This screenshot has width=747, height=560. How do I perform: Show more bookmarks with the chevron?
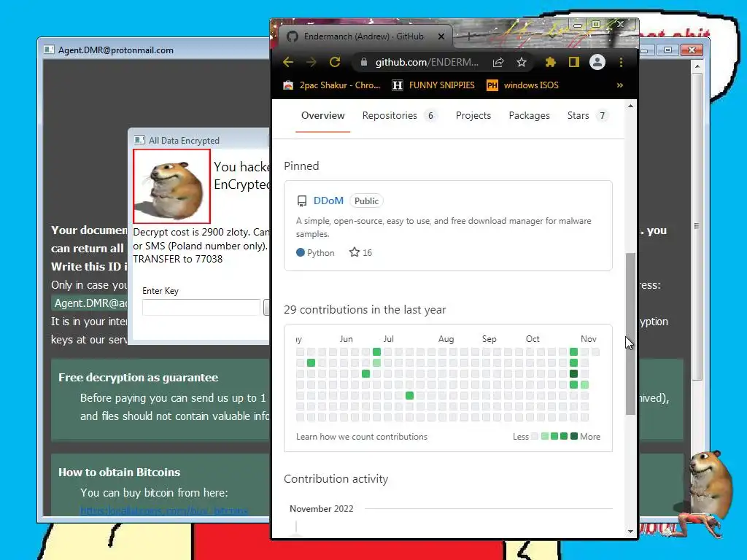coord(620,85)
